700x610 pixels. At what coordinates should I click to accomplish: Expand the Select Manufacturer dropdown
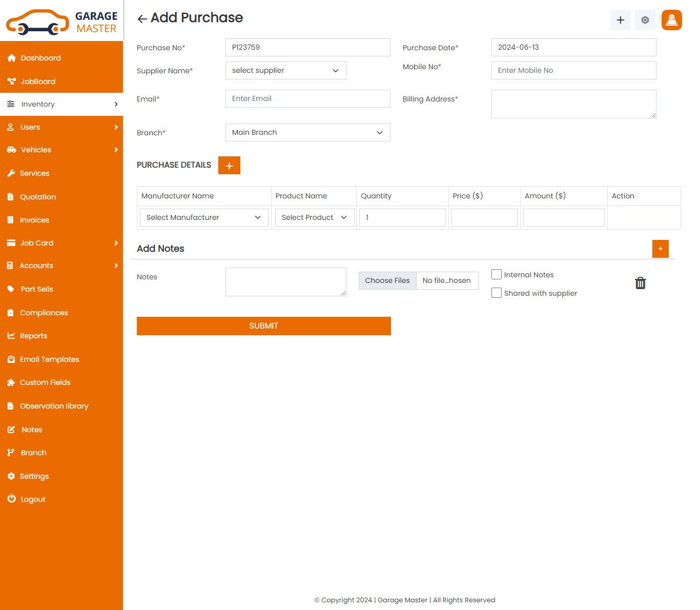204,218
